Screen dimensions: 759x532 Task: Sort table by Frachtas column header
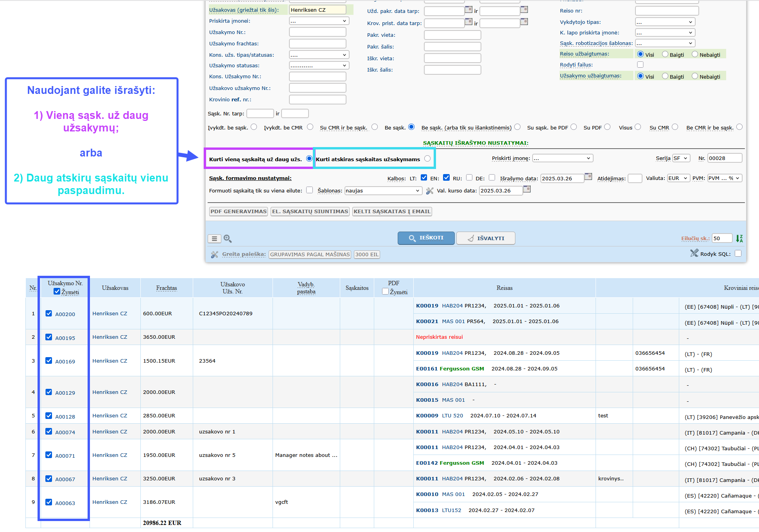tap(167, 288)
